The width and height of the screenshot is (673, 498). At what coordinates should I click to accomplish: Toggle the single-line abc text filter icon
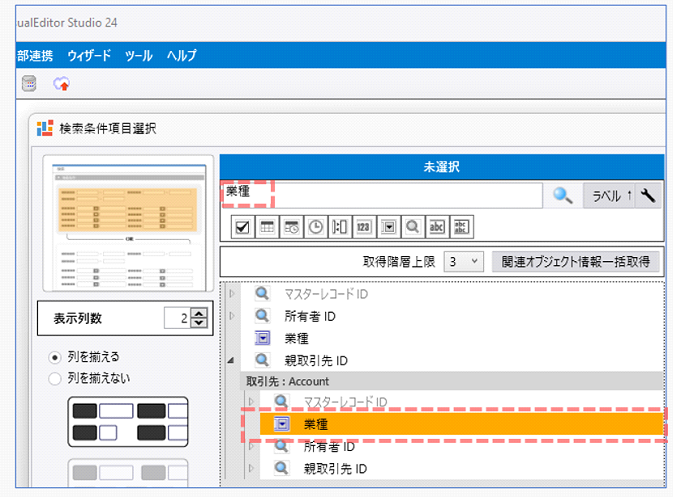click(x=437, y=227)
